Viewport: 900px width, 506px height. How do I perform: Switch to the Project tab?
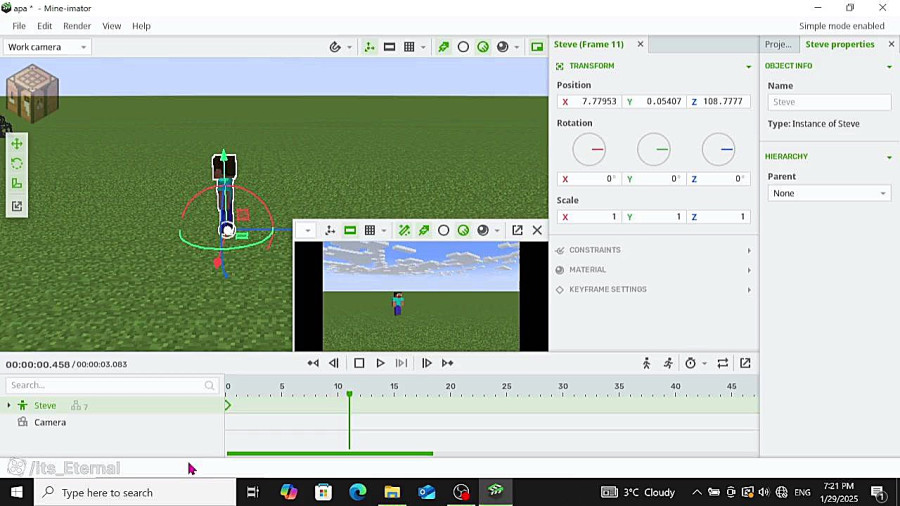[x=778, y=44]
